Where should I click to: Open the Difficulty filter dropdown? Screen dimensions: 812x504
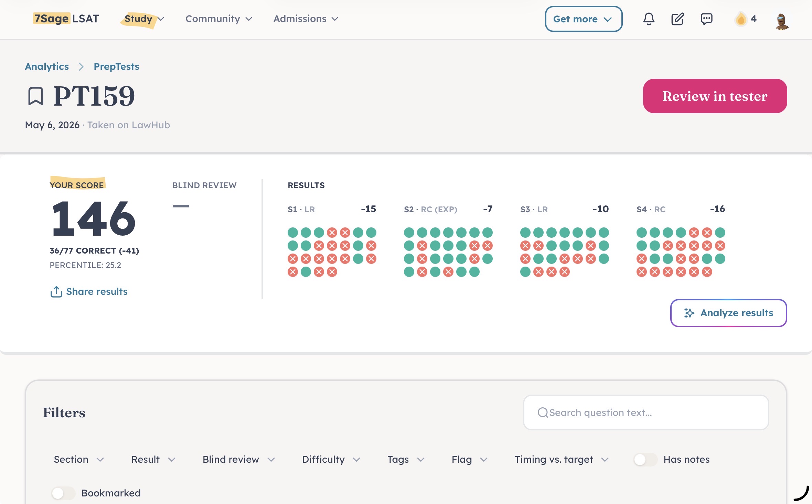pos(331,460)
